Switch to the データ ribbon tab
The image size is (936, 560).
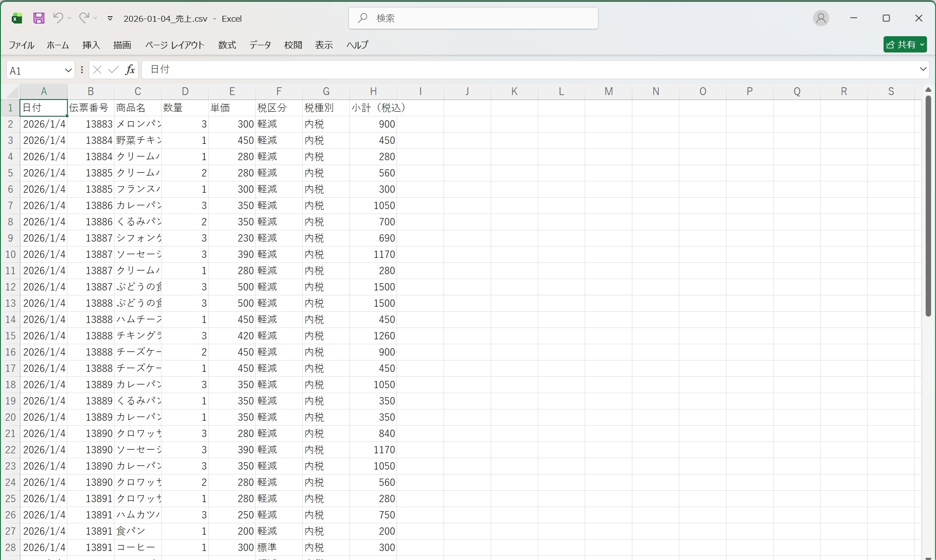260,45
